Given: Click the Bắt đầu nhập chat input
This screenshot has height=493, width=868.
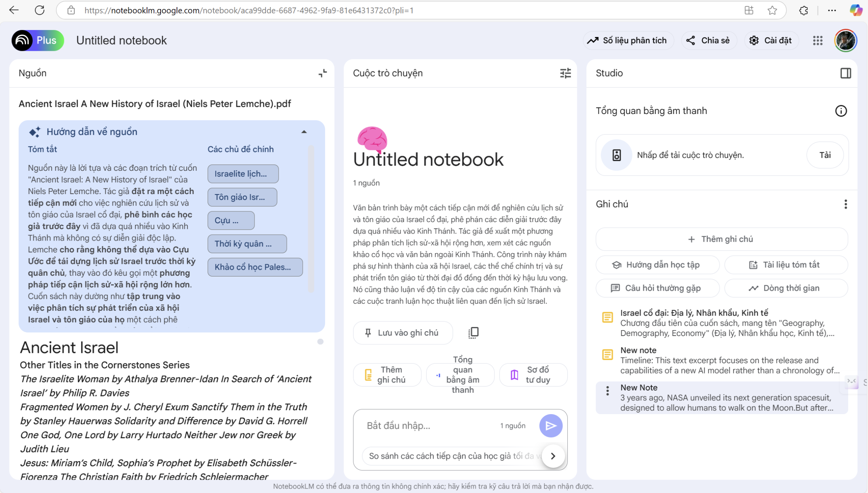Looking at the screenshot, I should (x=428, y=426).
